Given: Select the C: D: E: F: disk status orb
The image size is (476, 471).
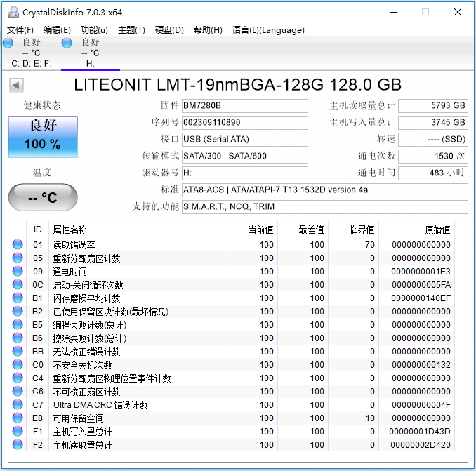Looking at the screenshot, I should (8, 43).
